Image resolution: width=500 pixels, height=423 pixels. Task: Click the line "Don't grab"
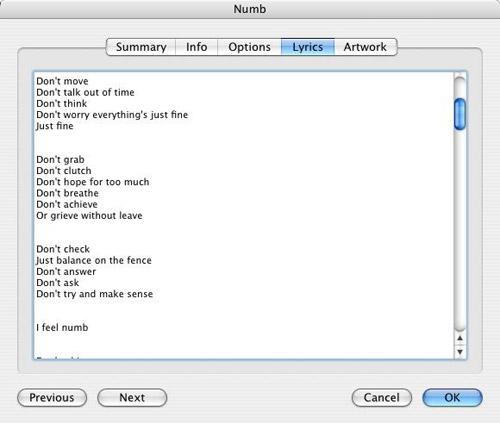(60, 160)
